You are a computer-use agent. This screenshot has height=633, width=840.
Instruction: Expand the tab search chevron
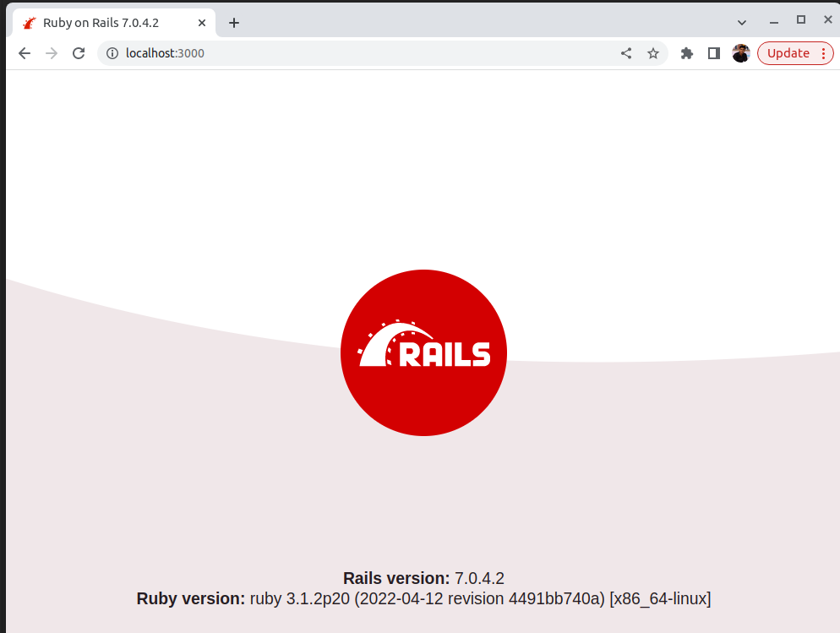[741, 23]
